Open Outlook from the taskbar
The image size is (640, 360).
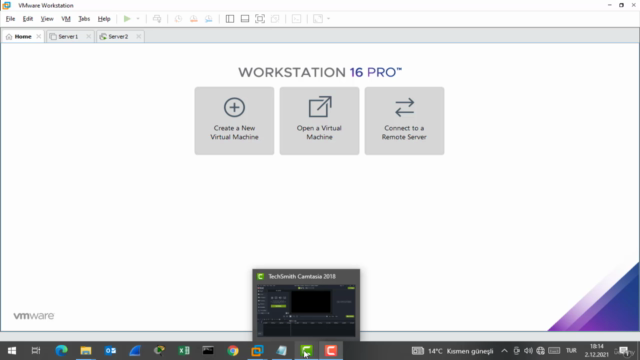110,351
